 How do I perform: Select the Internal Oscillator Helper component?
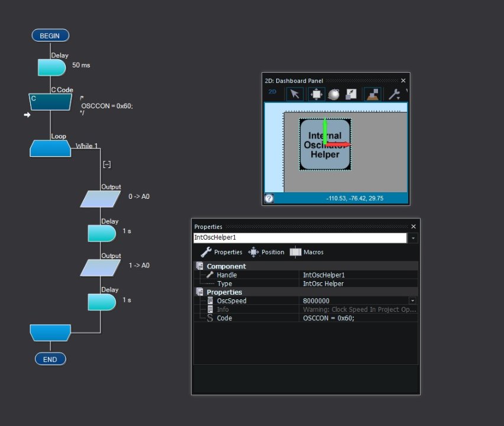coord(325,144)
